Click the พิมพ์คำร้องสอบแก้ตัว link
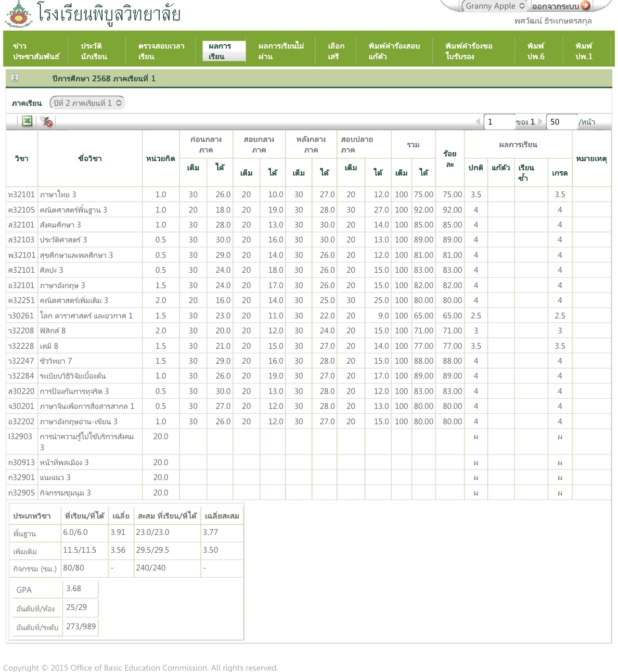The image size is (618, 672). tap(394, 51)
